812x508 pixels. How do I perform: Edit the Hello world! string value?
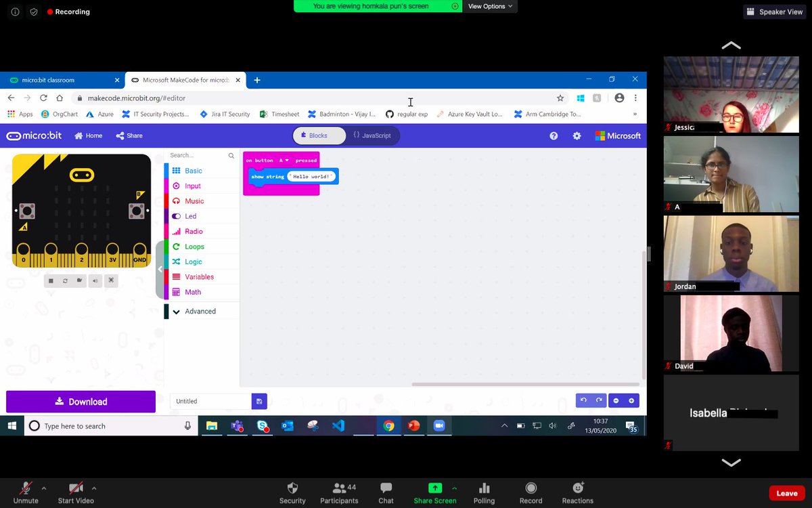point(311,177)
